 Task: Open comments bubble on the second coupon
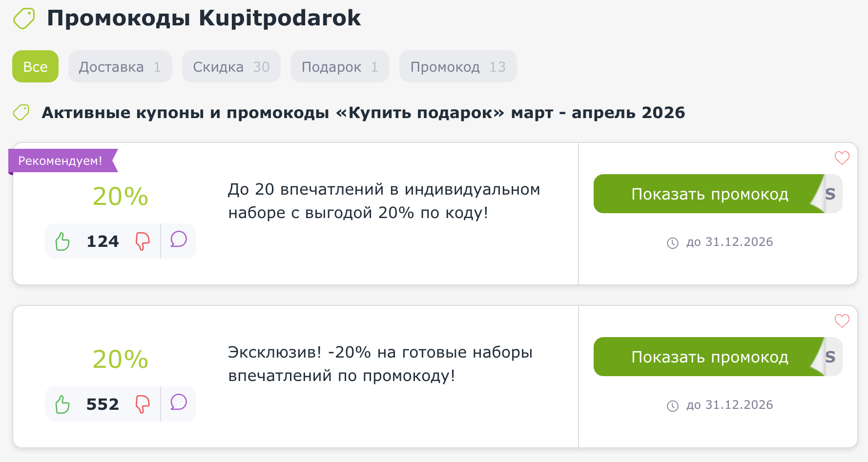point(179,402)
